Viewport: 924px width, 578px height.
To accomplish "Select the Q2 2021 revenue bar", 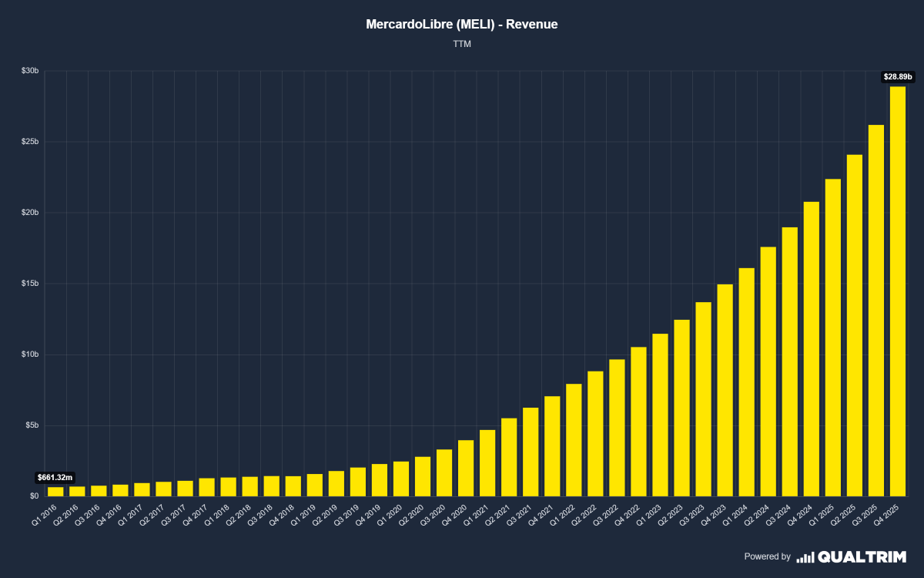I will (x=510, y=457).
